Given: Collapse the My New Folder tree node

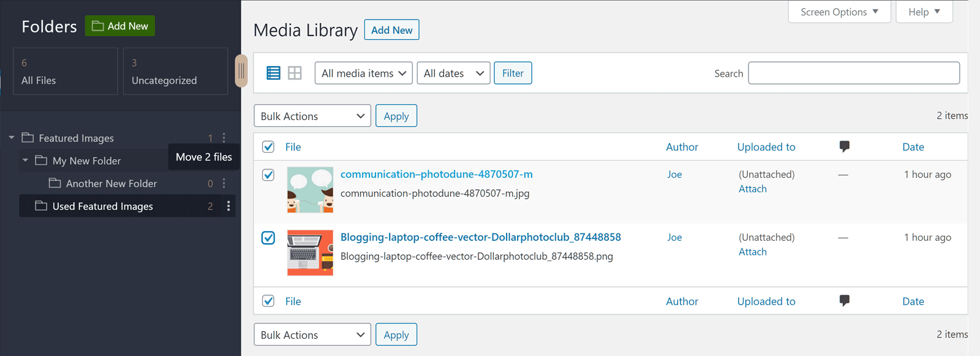Looking at the screenshot, I should tap(25, 161).
